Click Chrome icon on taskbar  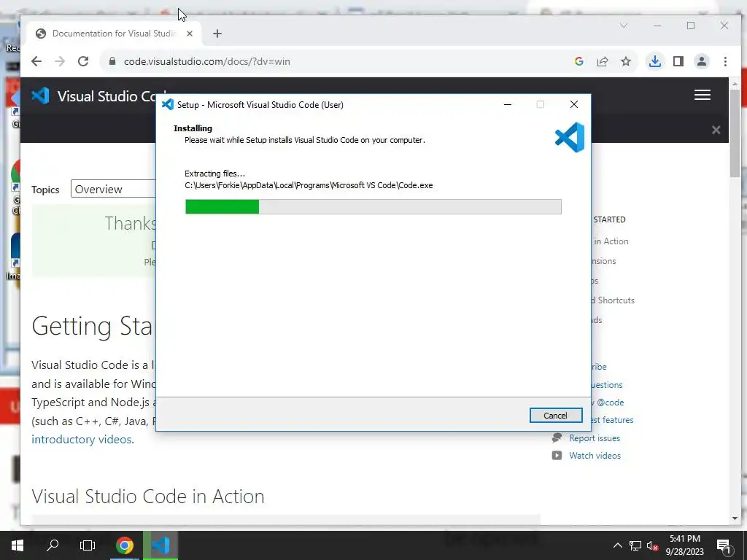pyautogui.click(x=125, y=545)
